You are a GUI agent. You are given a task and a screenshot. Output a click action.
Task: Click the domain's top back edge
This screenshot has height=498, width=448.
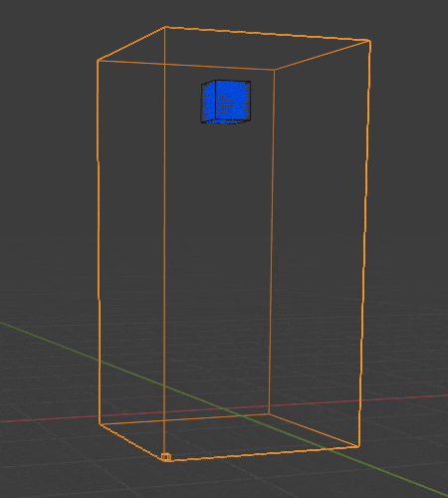[267, 34]
